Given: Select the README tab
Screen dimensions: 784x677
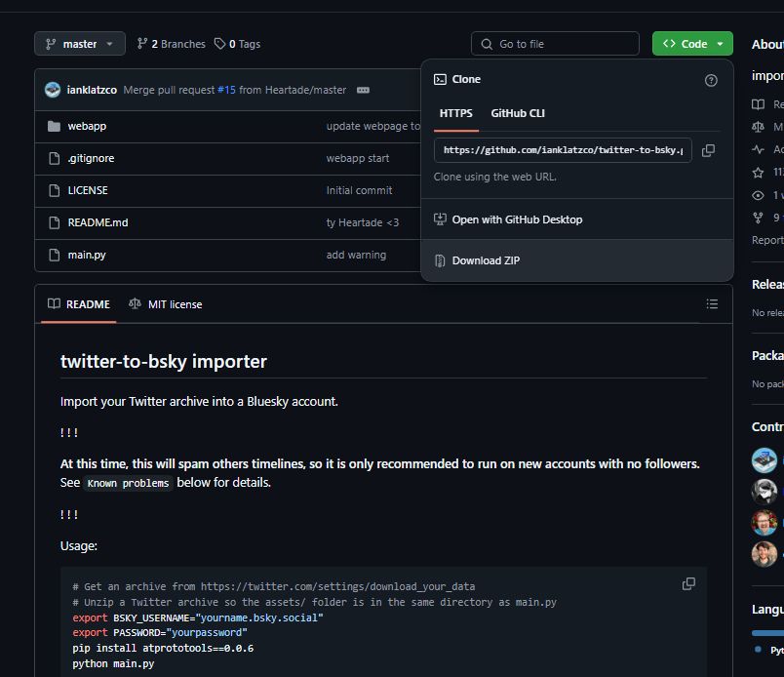Looking at the screenshot, I should pyautogui.click(x=79, y=304).
